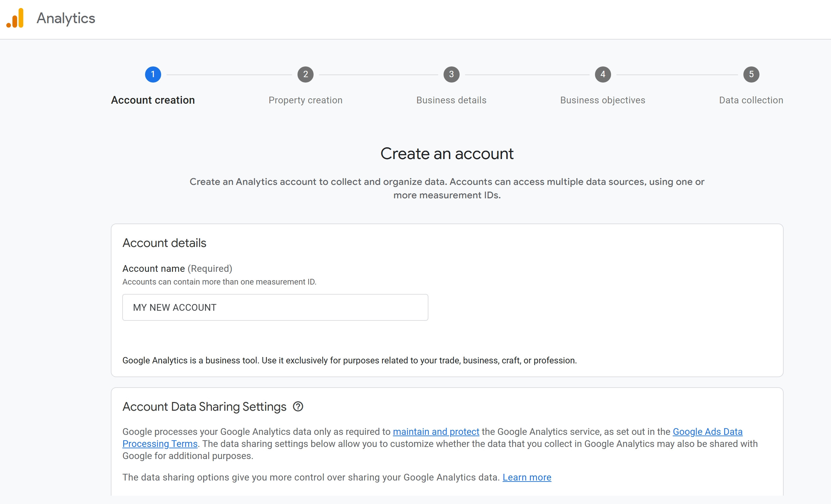Click the step 3 circle icon
Screen dimensions: 831x504
[x=451, y=74]
